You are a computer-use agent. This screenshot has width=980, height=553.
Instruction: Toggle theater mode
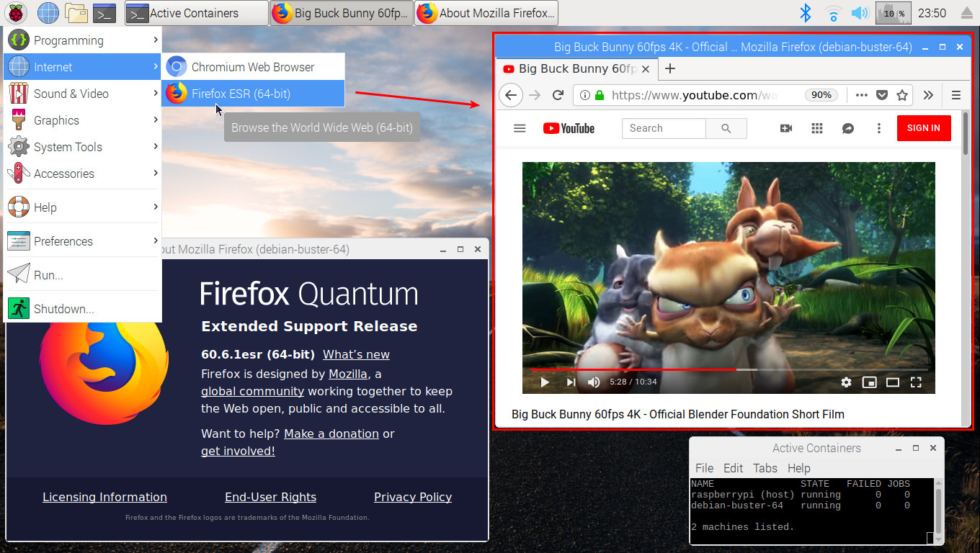coord(893,382)
